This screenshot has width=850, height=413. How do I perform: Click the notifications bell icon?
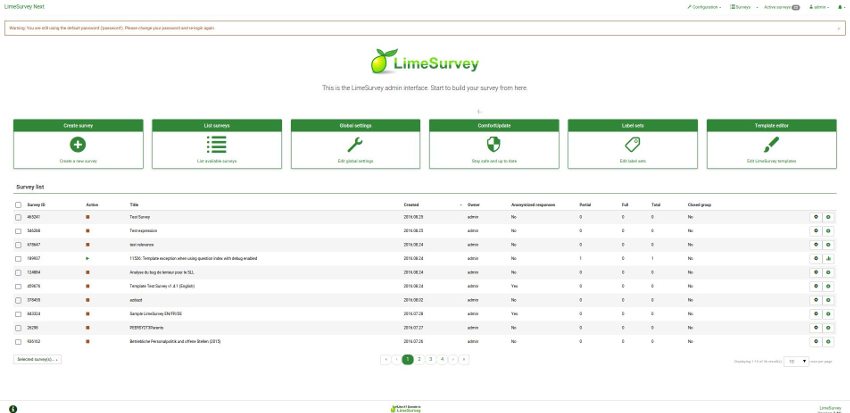[840, 7]
